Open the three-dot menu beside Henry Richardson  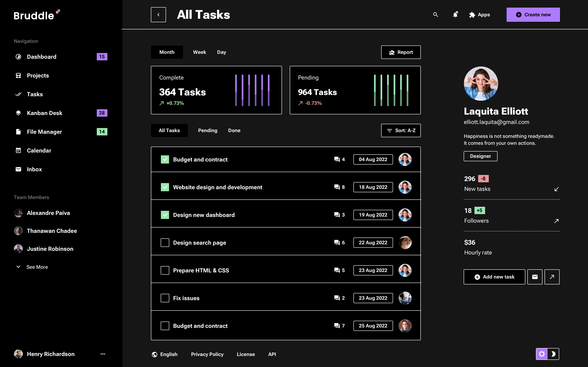(103, 354)
